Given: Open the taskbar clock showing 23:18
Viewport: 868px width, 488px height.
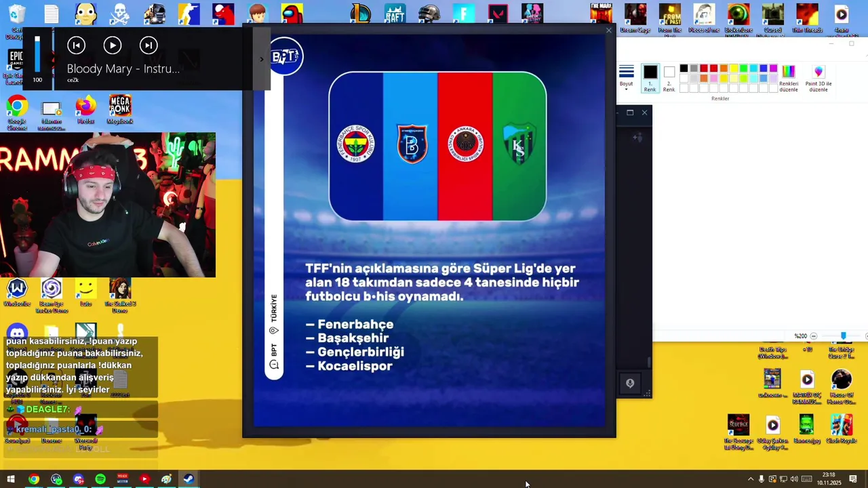Looking at the screenshot, I should pos(829,479).
